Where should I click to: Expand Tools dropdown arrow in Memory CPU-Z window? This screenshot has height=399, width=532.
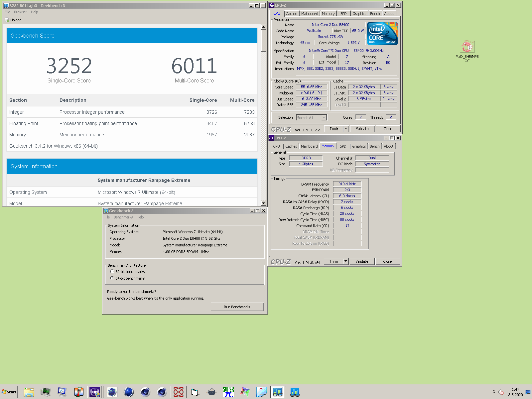(x=345, y=261)
